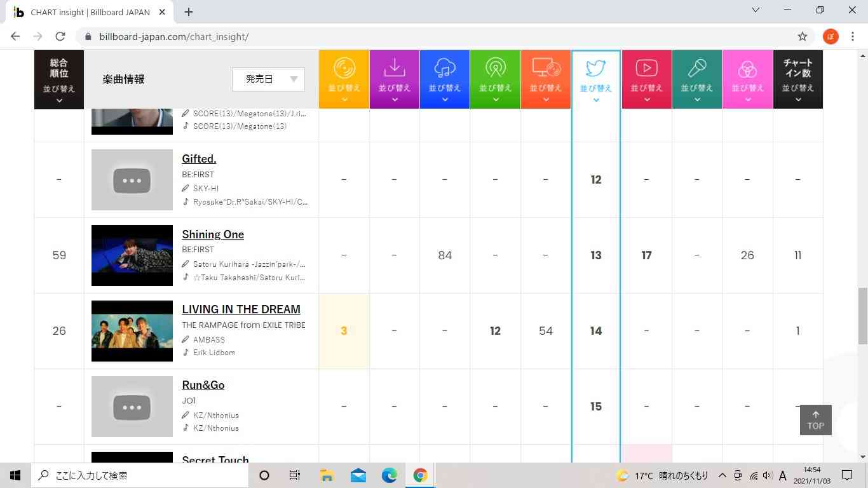Click look-up rank 54 for LIVING IN THE DREAM
The width and height of the screenshot is (868, 488).
[546, 331]
